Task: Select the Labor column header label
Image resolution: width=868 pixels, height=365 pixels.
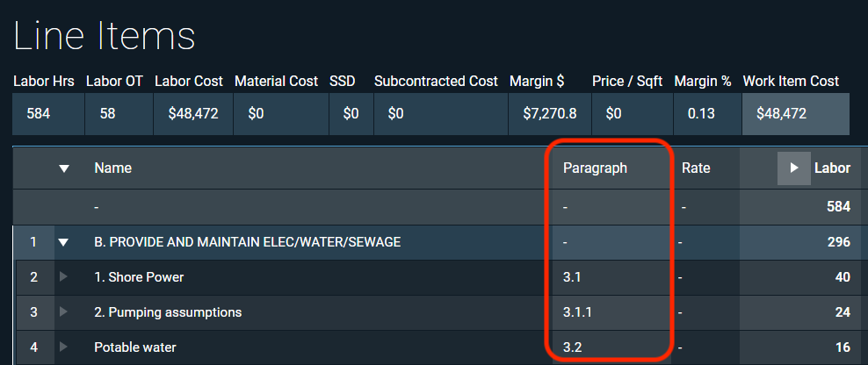Action: (x=832, y=168)
